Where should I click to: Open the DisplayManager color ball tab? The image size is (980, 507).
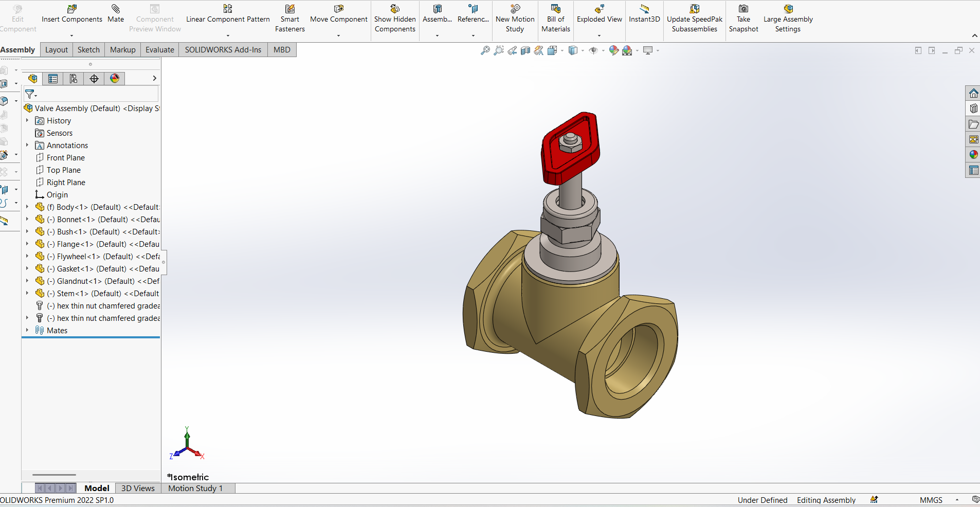point(115,79)
